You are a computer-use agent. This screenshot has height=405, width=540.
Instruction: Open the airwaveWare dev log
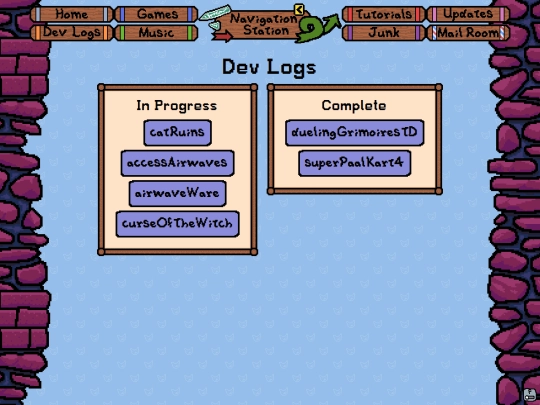point(177,193)
